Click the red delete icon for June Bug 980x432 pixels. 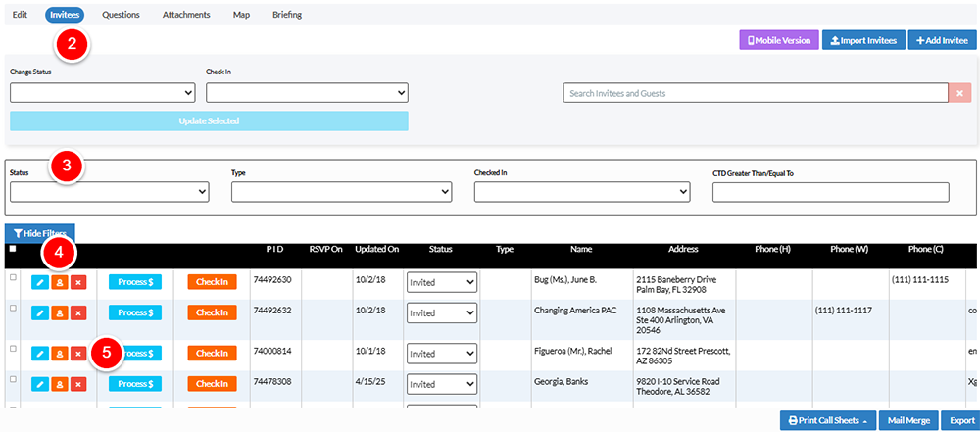[x=78, y=282]
